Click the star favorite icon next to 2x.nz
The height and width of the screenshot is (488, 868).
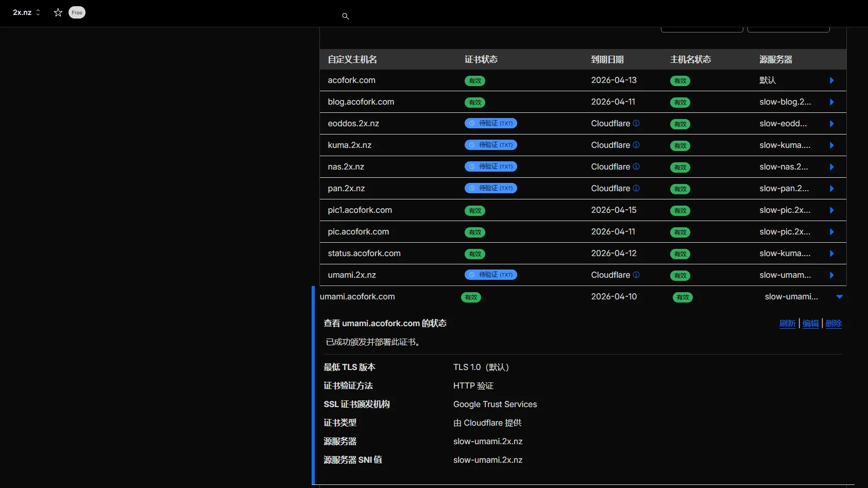click(x=58, y=12)
